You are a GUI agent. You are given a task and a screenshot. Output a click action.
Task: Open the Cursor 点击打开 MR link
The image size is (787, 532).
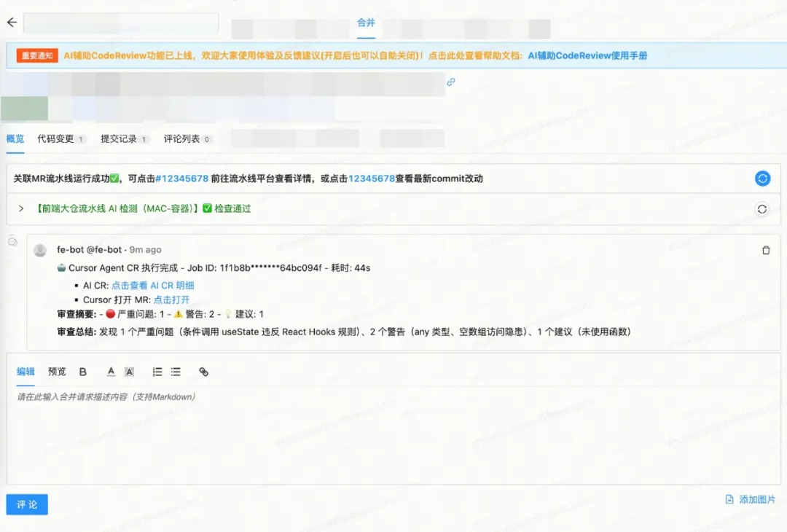point(171,300)
